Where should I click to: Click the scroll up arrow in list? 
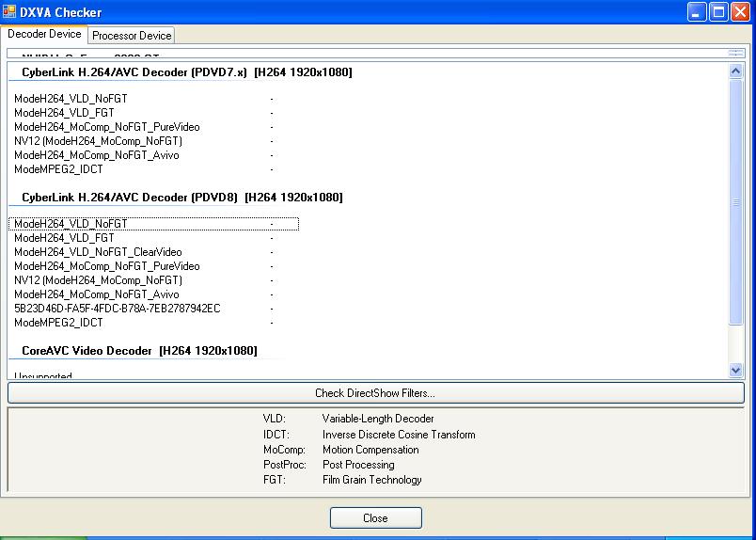tap(735, 71)
